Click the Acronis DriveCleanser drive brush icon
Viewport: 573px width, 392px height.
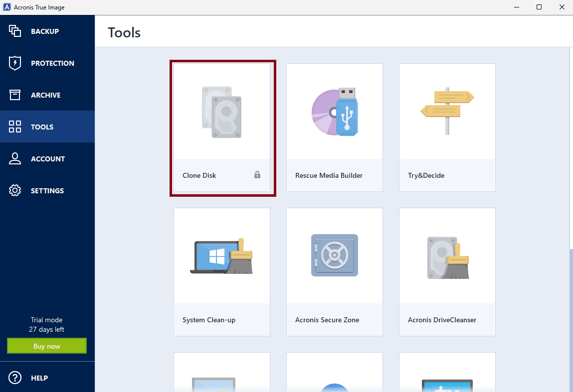(x=448, y=258)
